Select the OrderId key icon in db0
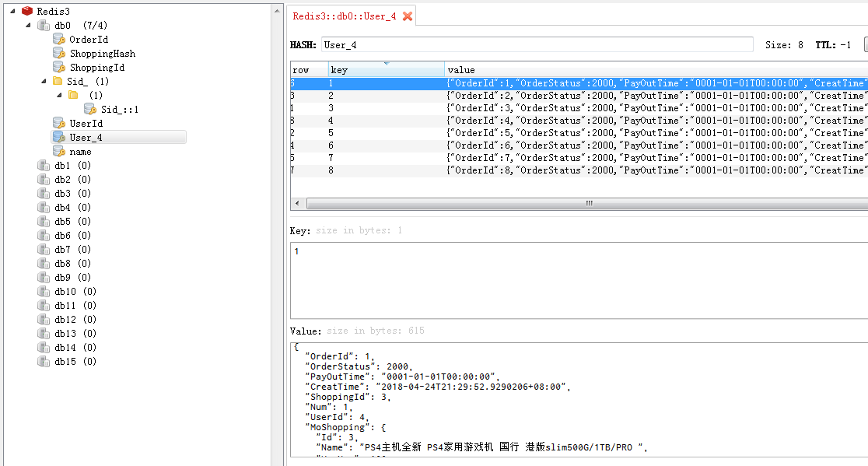 click(x=58, y=39)
